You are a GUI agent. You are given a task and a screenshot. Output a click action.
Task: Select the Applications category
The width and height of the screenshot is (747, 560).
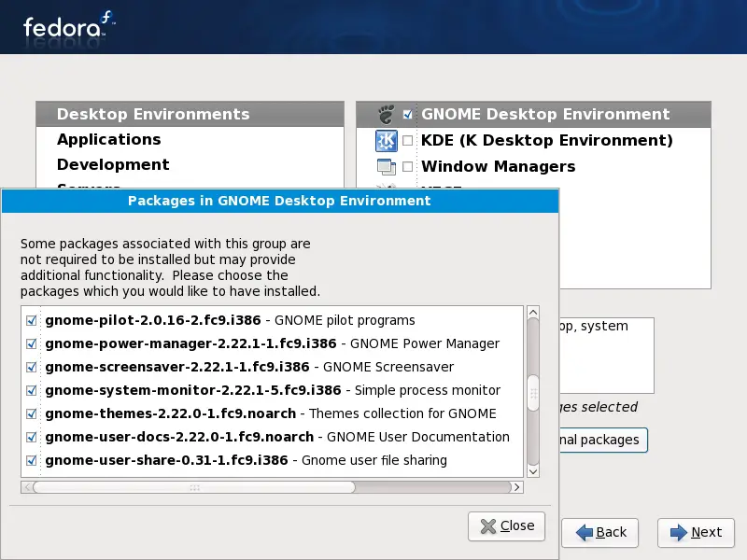tap(190, 139)
